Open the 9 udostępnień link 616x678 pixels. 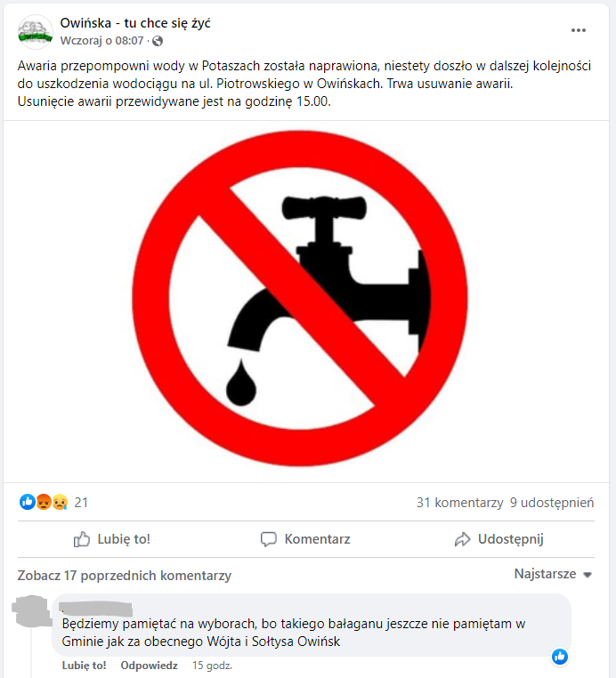pos(552,503)
